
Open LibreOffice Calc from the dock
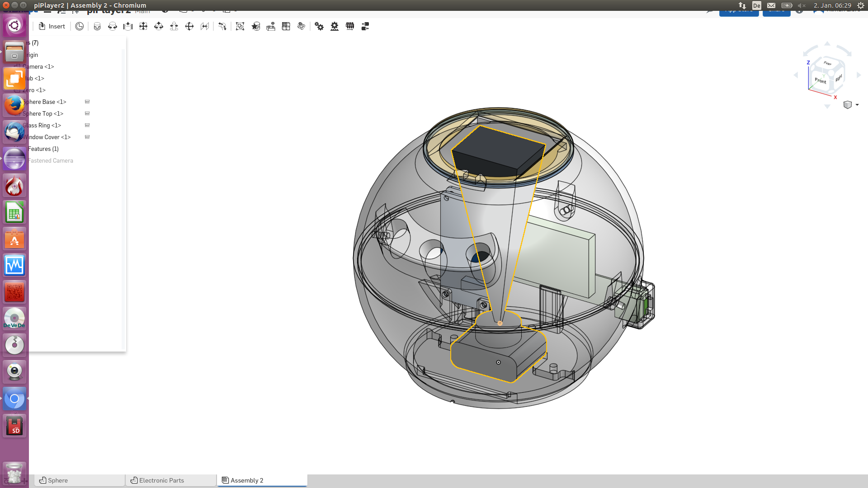[14, 212]
